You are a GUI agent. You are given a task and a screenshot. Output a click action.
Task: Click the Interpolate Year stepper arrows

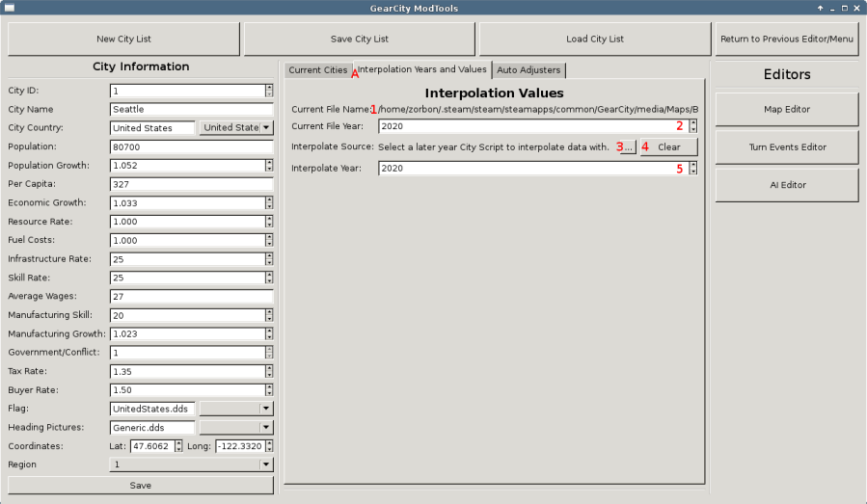click(692, 169)
